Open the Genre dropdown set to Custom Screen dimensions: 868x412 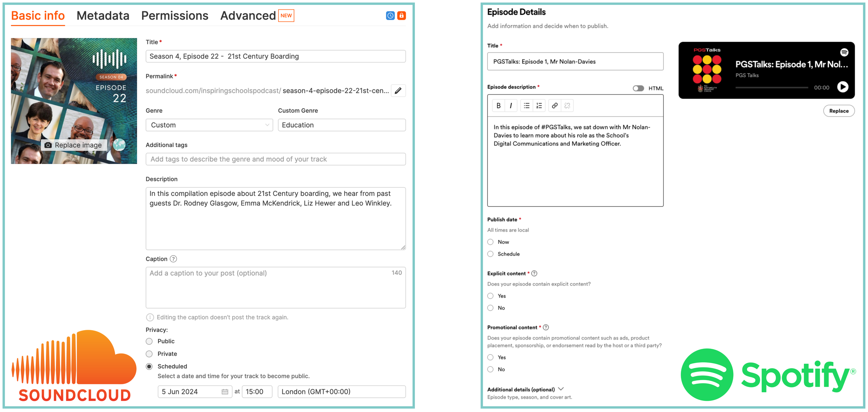click(x=209, y=125)
